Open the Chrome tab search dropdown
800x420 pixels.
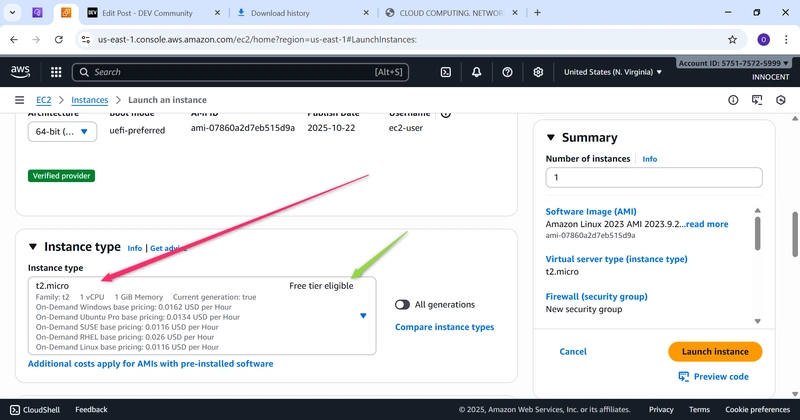12,13
